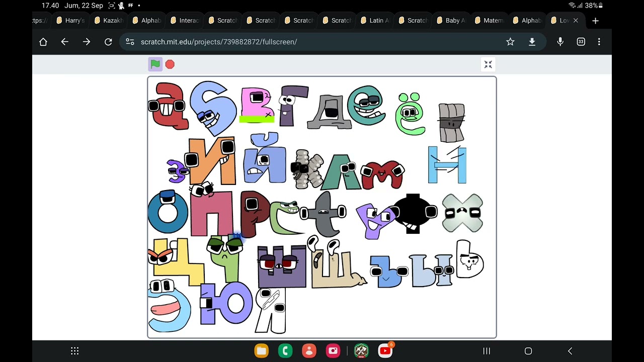Click the orange letter И character
Screen dimensions: 644x362
[x=211, y=161]
